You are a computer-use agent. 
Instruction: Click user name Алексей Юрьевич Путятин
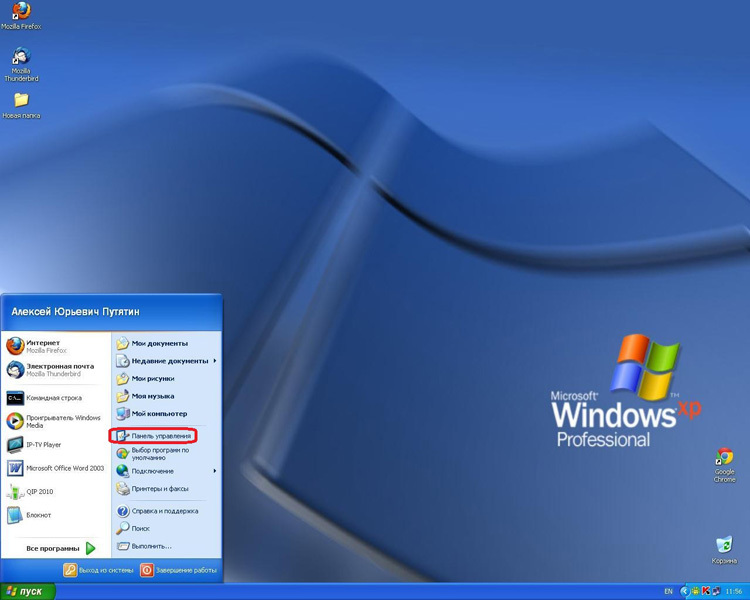click(75, 311)
